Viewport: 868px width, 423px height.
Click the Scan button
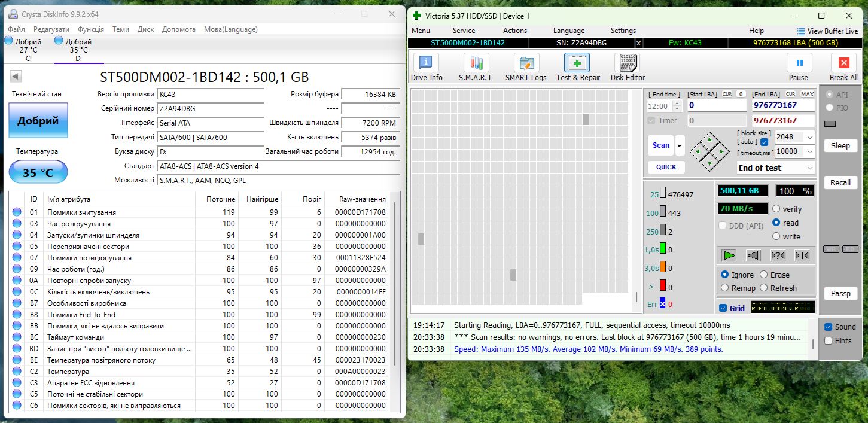pos(661,145)
